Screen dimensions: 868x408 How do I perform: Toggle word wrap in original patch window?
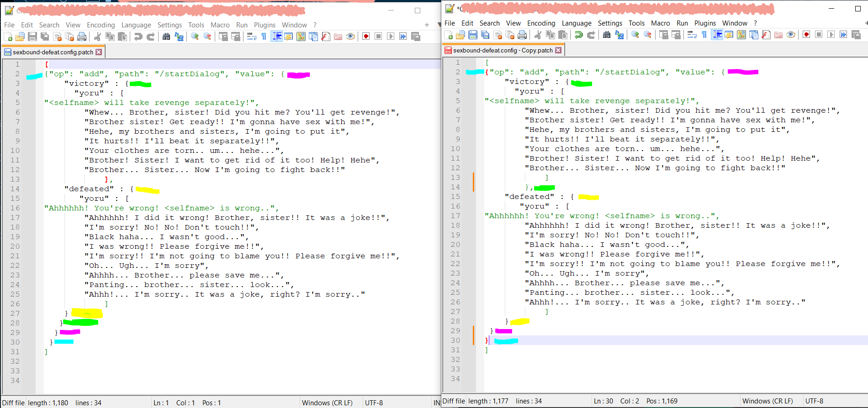click(x=252, y=37)
